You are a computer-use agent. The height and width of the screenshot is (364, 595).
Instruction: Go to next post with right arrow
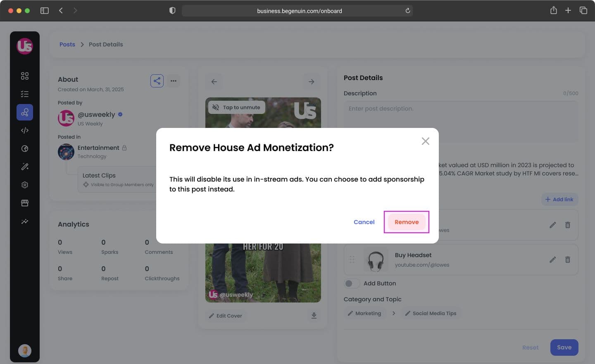pyautogui.click(x=312, y=82)
